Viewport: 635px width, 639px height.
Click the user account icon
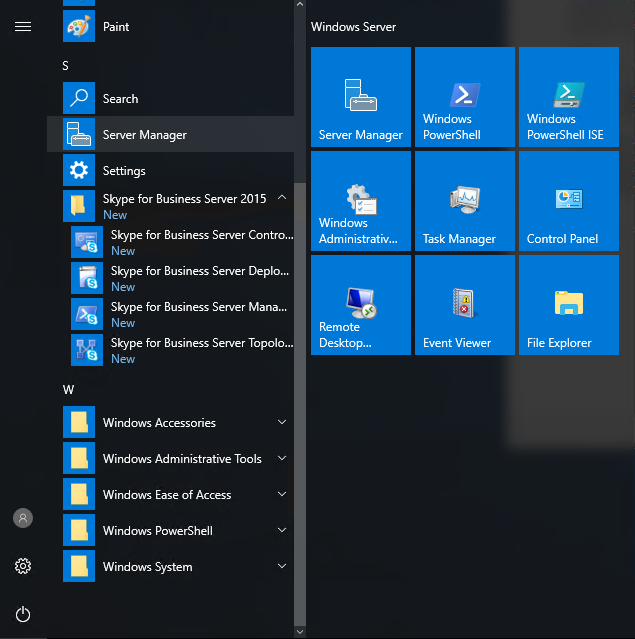[23, 518]
